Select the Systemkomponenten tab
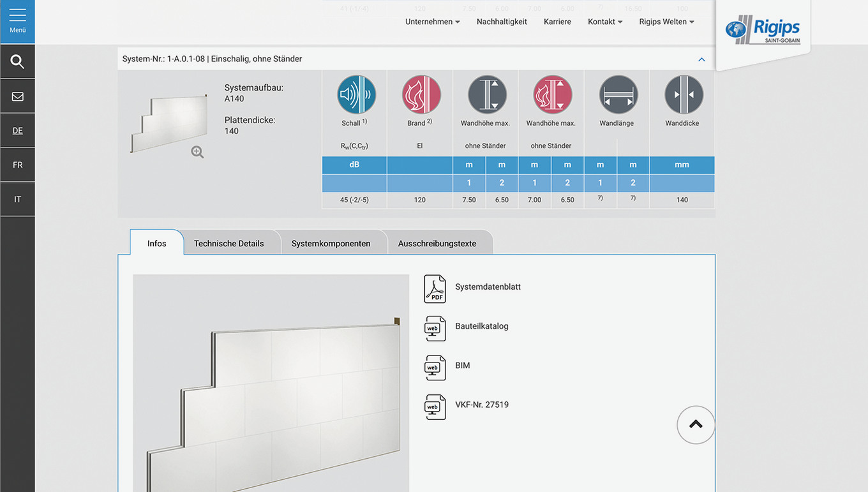Viewport: 868px width, 492px height. [331, 244]
